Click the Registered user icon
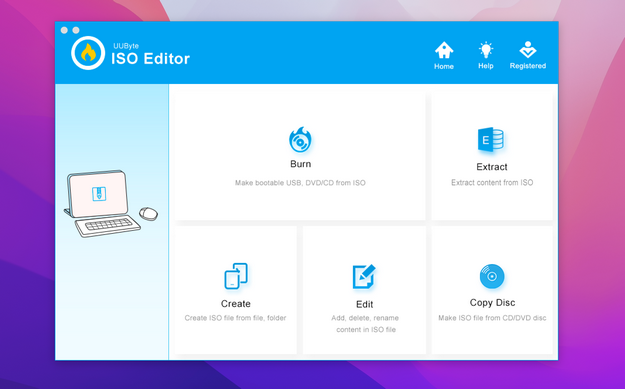This screenshot has width=625, height=389. click(528, 50)
